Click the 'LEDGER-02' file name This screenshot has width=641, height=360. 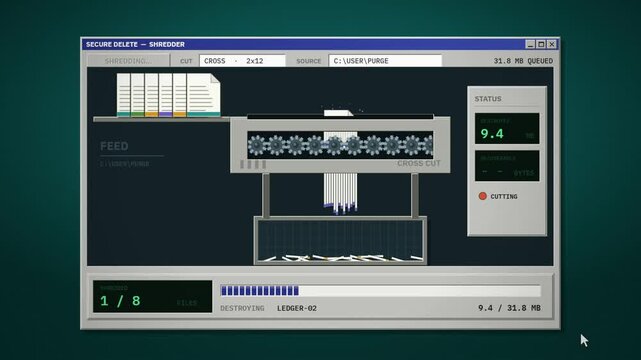click(297, 308)
